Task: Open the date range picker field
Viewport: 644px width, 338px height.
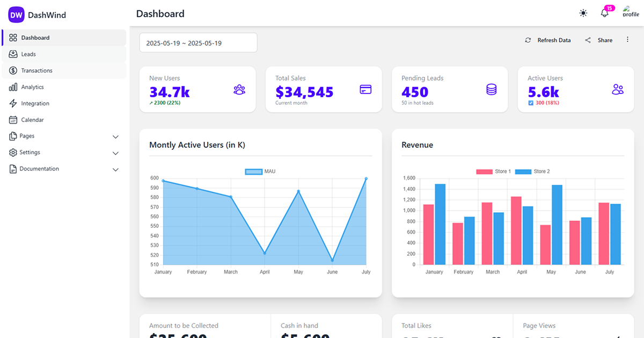Action: (198, 43)
